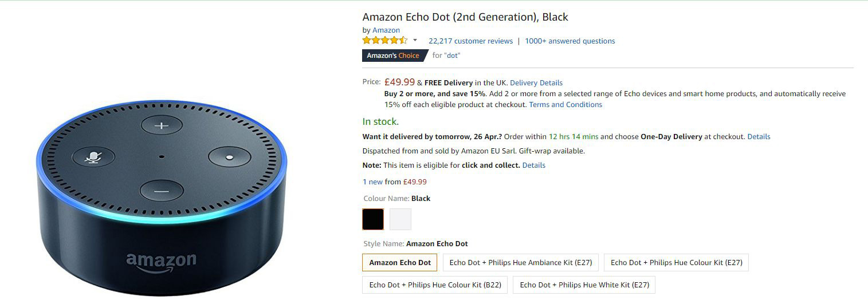The width and height of the screenshot is (868, 300).
Task: Open the Delivery Details link
Action: 536,82
